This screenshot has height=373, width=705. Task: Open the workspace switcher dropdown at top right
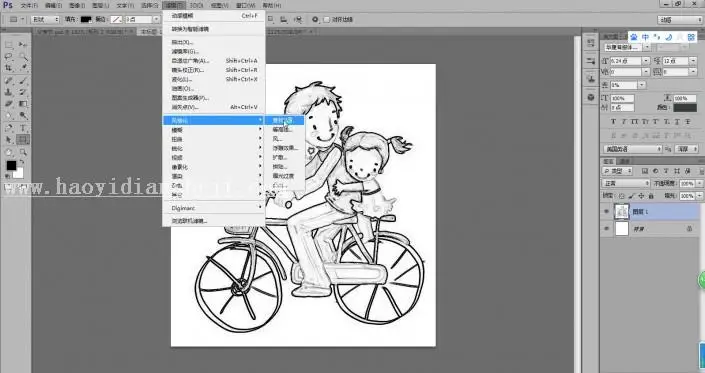click(x=680, y=20)
